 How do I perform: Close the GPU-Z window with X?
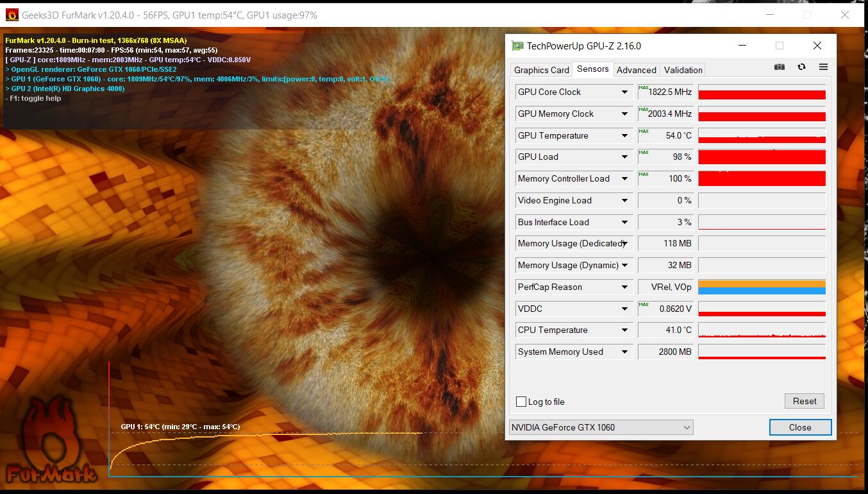817,46
